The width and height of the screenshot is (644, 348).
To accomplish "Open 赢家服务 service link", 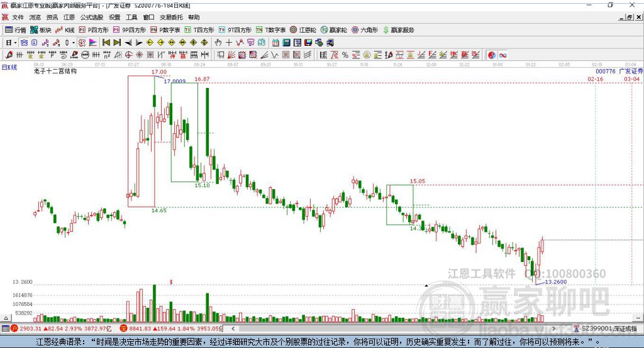I will [399, 30].
